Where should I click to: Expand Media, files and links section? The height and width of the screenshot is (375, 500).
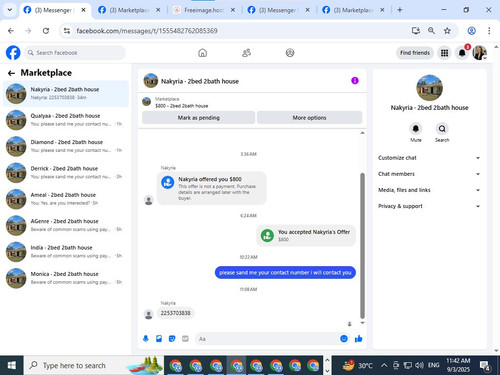click(x=429, y=190)
